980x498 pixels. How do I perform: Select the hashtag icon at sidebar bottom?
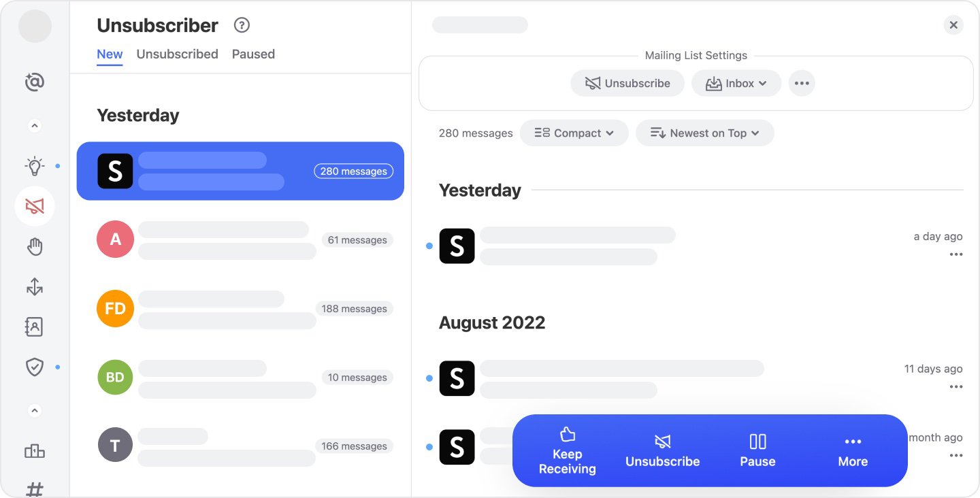34,489
